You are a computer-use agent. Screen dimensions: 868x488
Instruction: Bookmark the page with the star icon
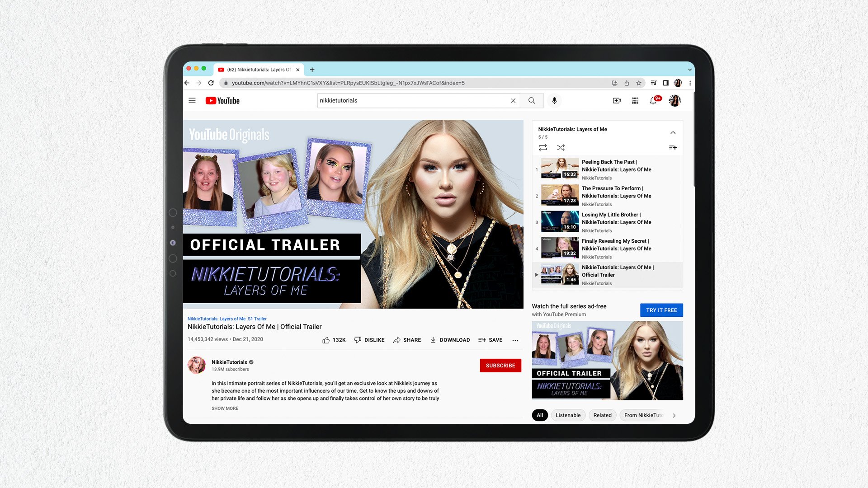(639, 83)
